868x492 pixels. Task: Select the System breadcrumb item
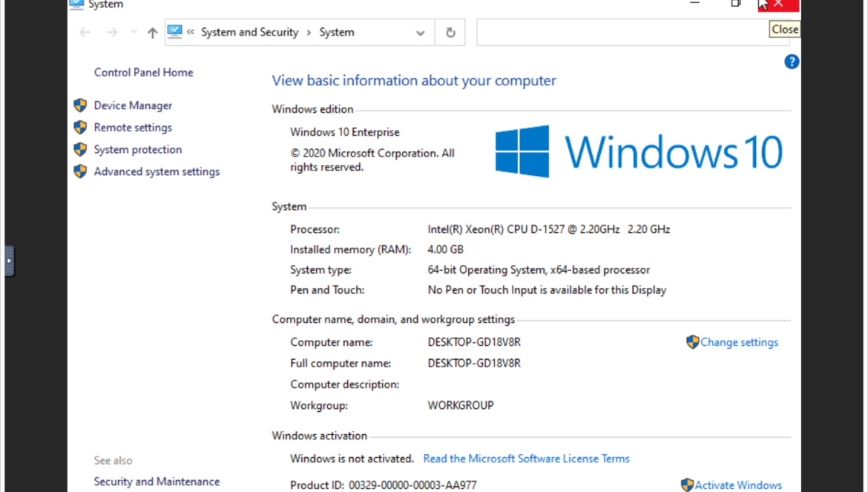click(337, 32)
